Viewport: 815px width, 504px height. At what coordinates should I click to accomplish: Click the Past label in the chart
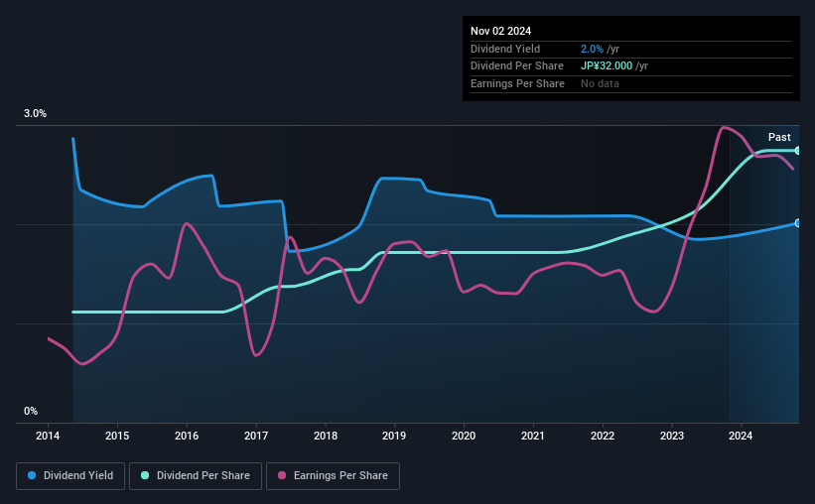click(779, 137)
